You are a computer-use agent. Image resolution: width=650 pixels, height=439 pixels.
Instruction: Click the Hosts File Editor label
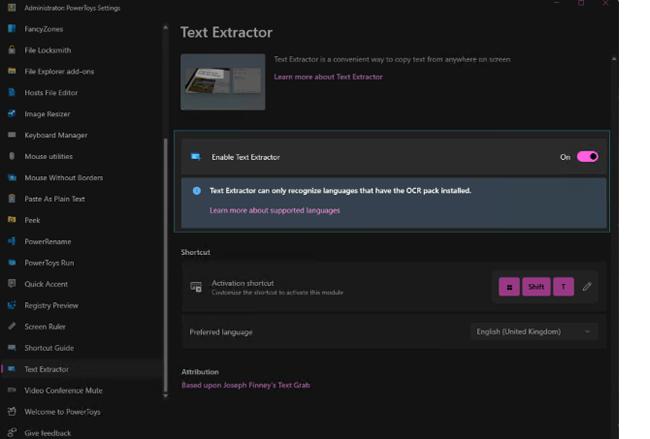coord(51,93)
